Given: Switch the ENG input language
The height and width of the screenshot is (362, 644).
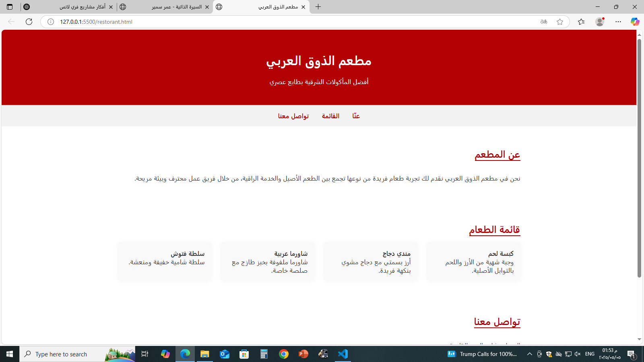Looking at the screenshot, I should pos(590,354).
